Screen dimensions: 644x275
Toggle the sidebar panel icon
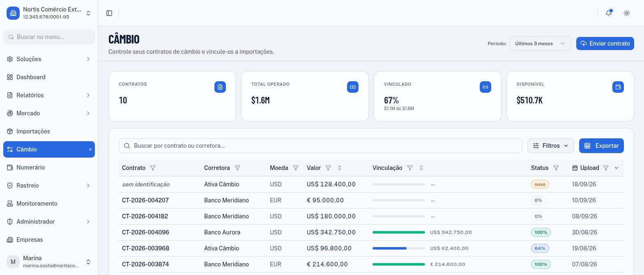[x=109, y=13]
